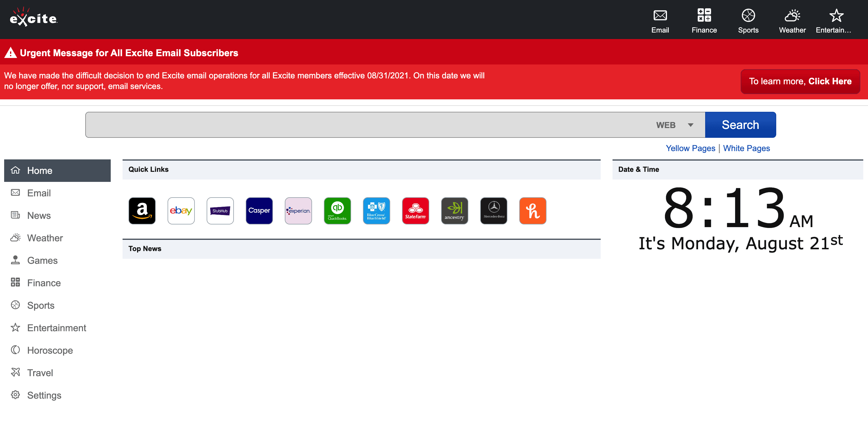Open the Casper quick link icon
Screen dimensions: 868x443
[x=259, y=211]
